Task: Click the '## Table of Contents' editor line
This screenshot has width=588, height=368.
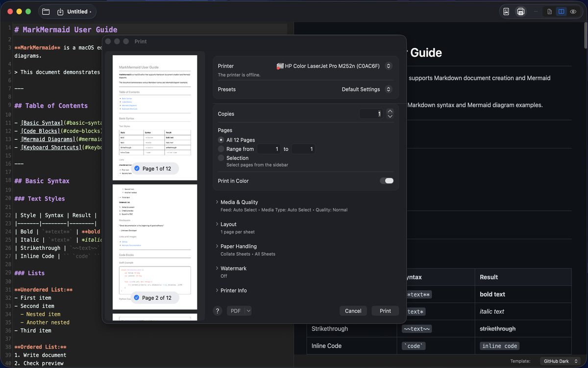Action: (x=51, y=105)
